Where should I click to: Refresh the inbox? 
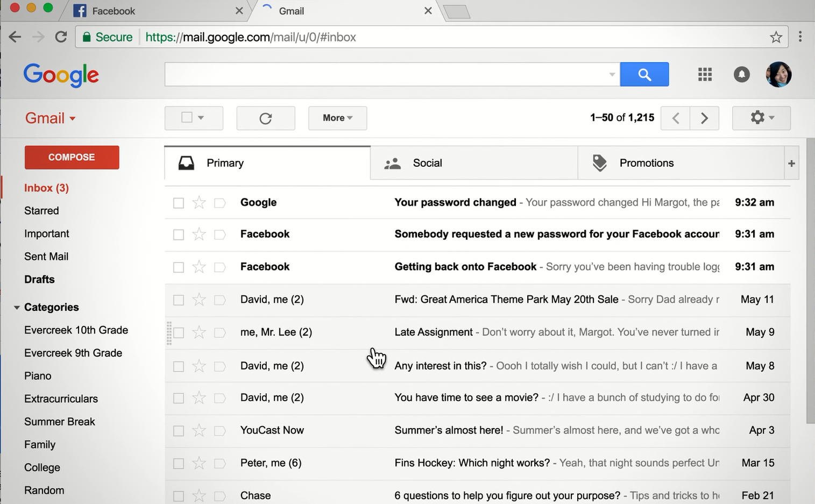coord(265,118)
